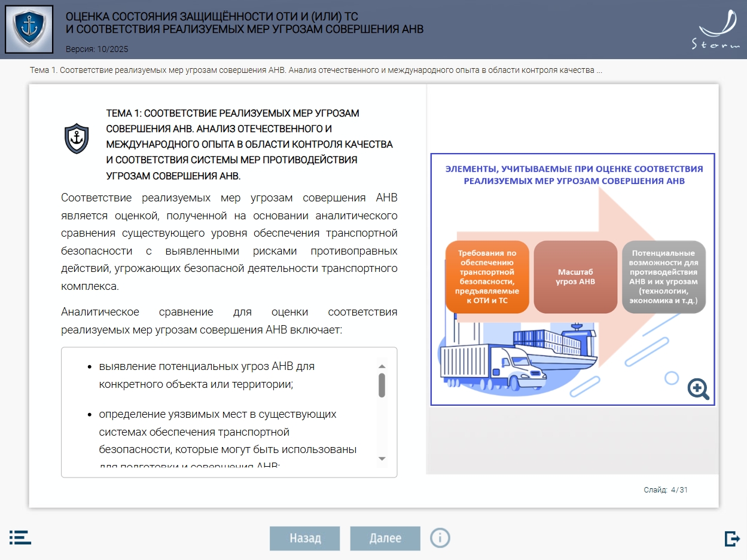Click the exit course icon
This screenshot has height=560, width=747.
click(731, 538)
